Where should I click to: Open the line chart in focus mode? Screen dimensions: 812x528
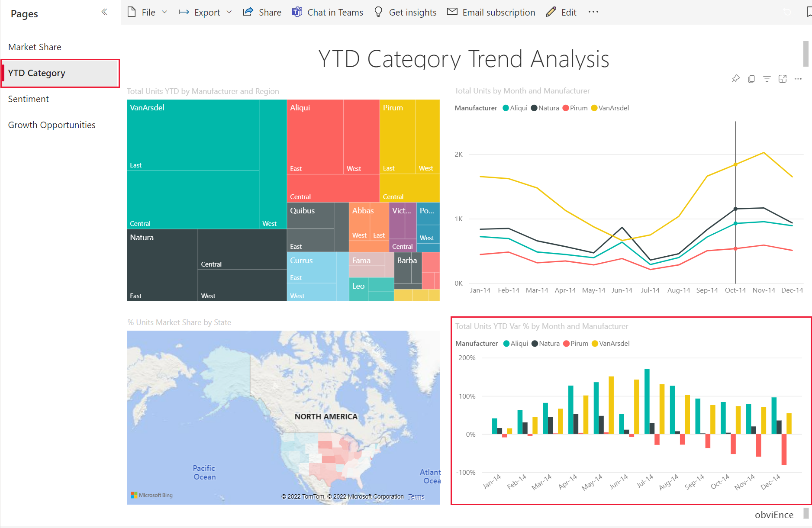click(x=783, y=79)
